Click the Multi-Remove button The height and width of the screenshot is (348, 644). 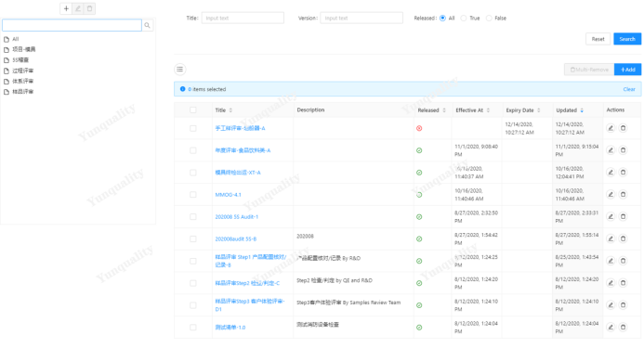pos(589,70)
